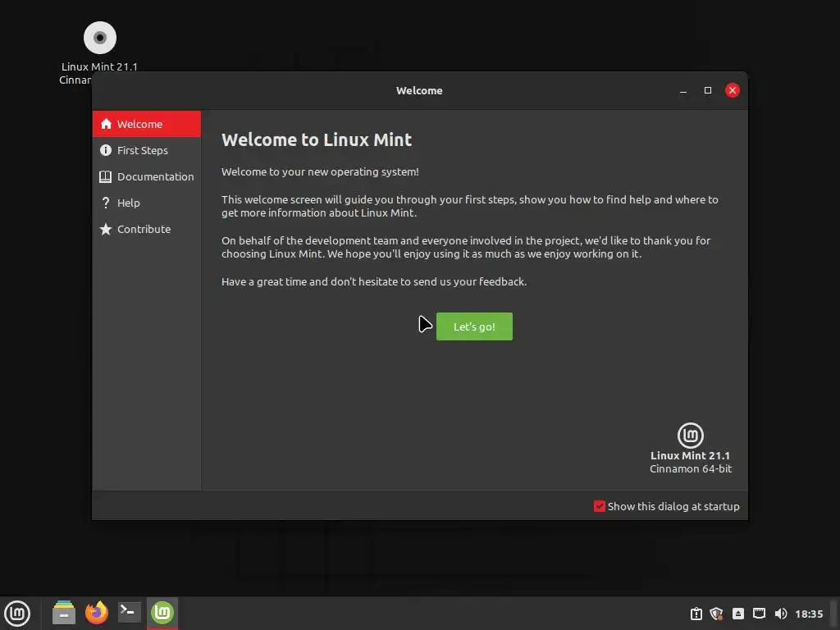Viewport: 840px width, 630px height.
Task: Click the question mark icon beside Help
Action: coord(106,203)
